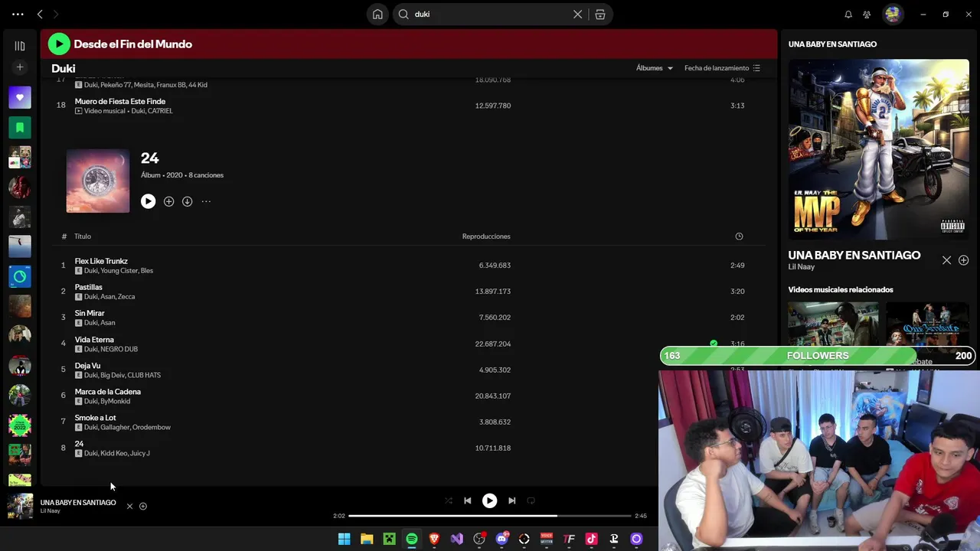Toggle the green saved check on Vida Eterna
Image resolution: width=980 pixels, height=551 pixels.
tap(714, 344)
